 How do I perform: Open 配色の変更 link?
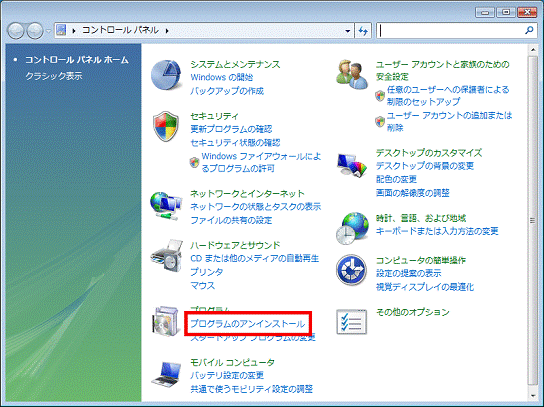coord(396,179)
